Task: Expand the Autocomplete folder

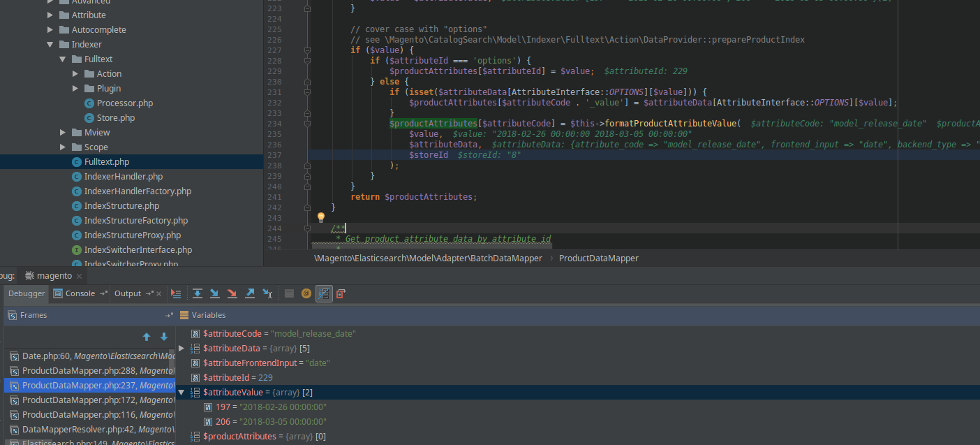Action: point(50,30)
